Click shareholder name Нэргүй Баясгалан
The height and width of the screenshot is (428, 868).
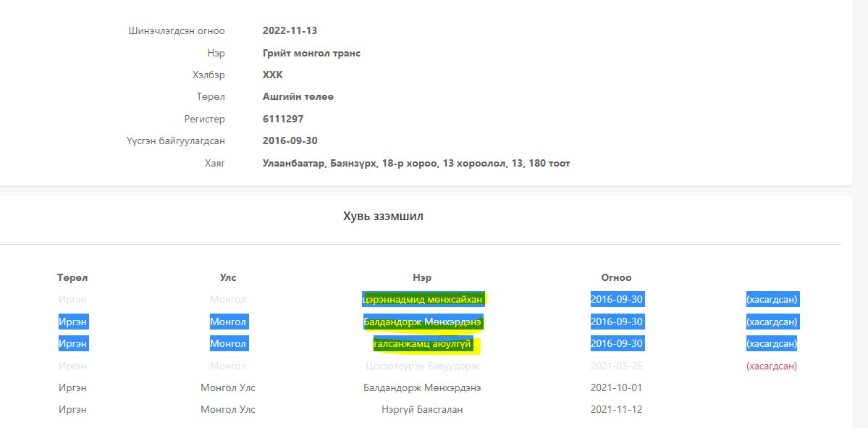coord(422,410)
